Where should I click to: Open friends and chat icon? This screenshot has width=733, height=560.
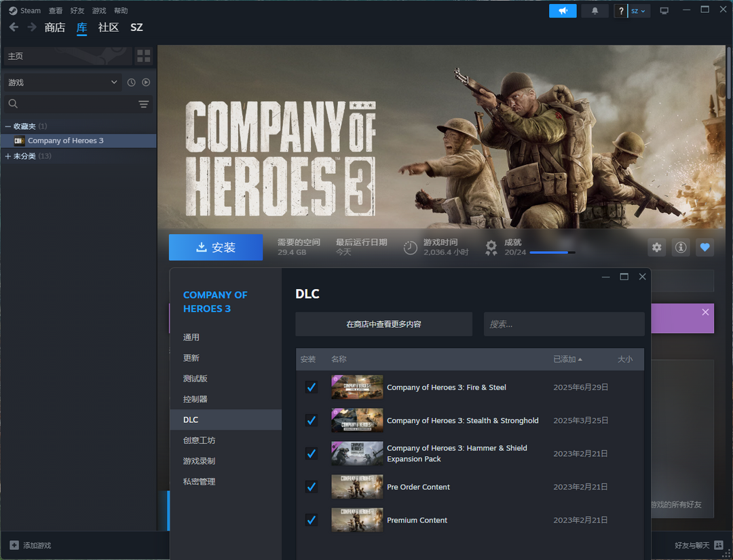click(719, 545)
